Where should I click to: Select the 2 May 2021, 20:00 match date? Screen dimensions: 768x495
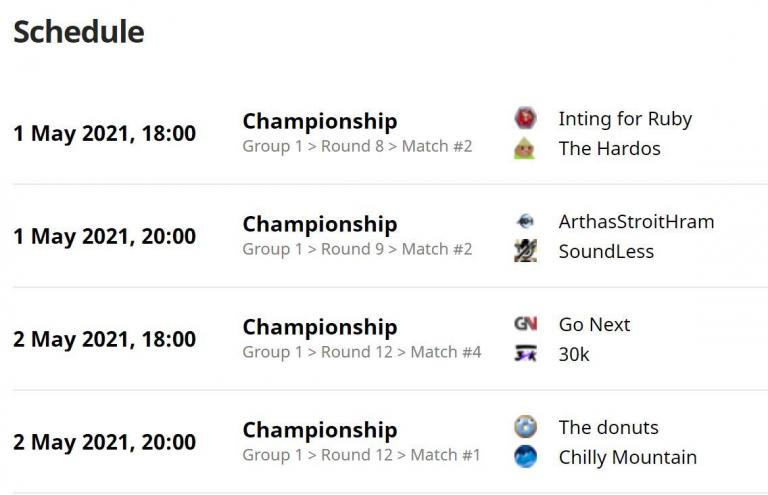[104, 442]
